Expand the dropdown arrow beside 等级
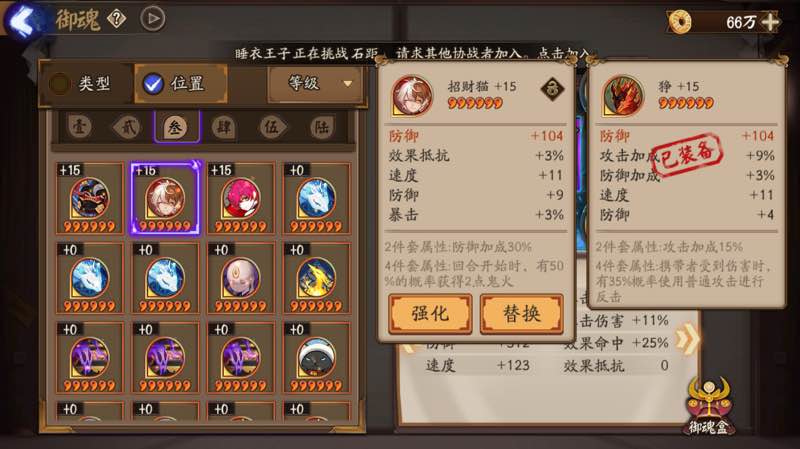 348,84
